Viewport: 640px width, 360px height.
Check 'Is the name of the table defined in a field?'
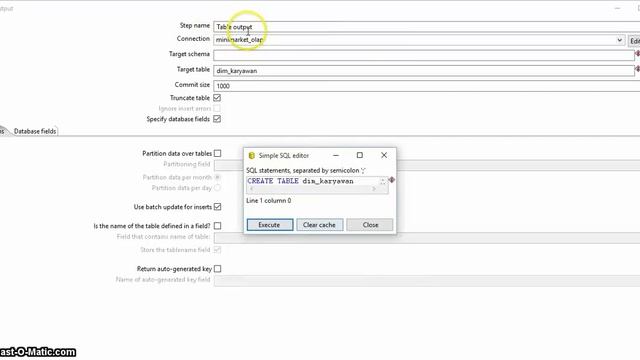(218, 226)
